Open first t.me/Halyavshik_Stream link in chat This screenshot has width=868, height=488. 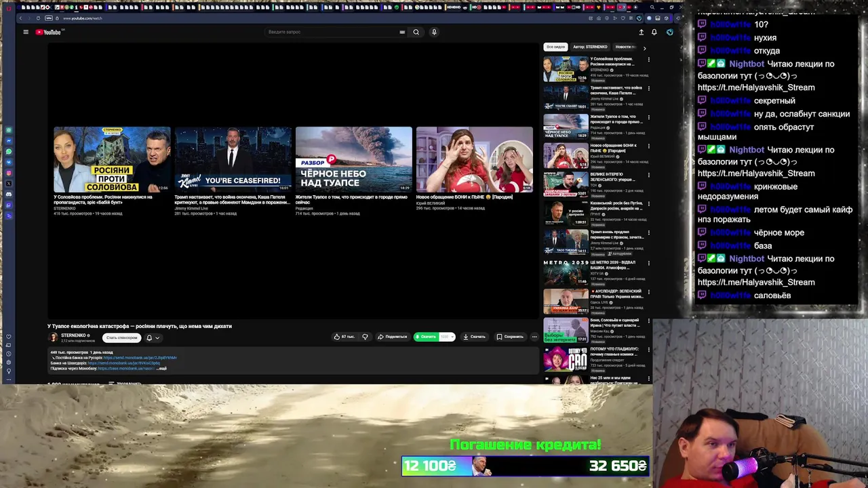[756, 87]
